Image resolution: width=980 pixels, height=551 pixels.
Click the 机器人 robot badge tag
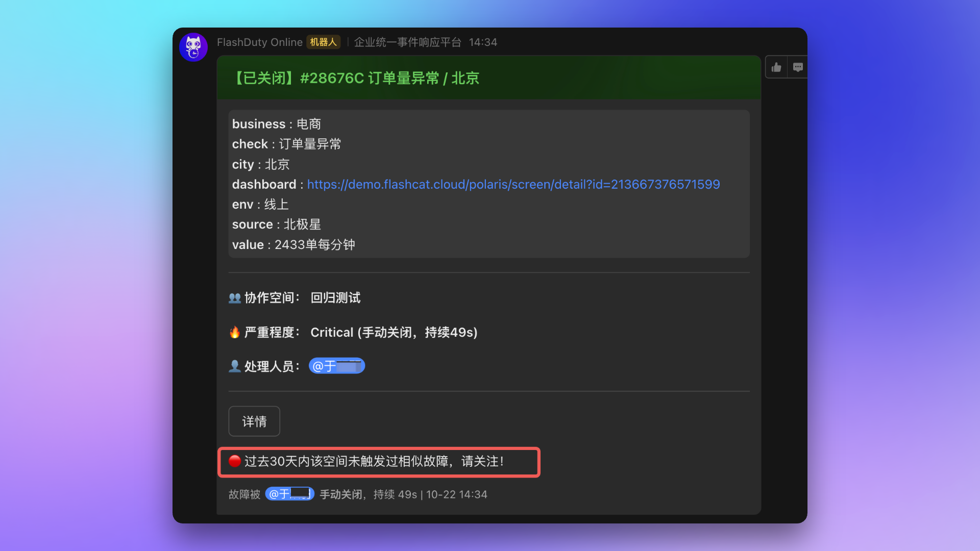coord(323,42)
